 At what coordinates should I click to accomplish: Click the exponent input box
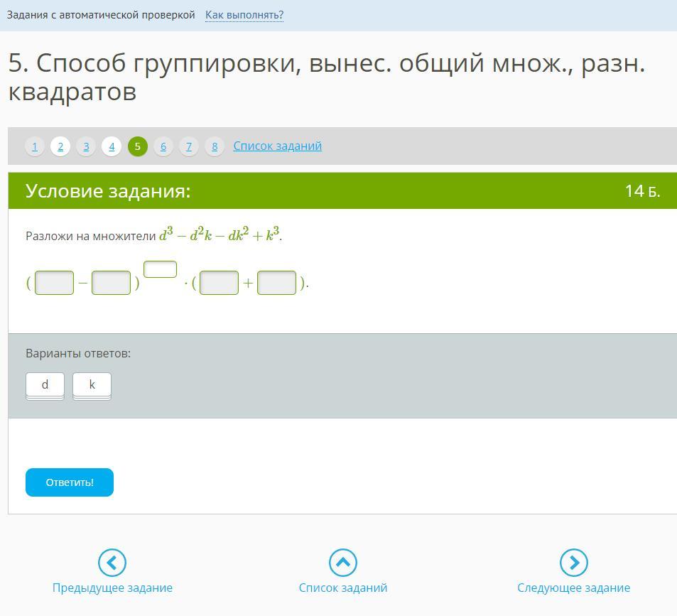click(160, 269)
